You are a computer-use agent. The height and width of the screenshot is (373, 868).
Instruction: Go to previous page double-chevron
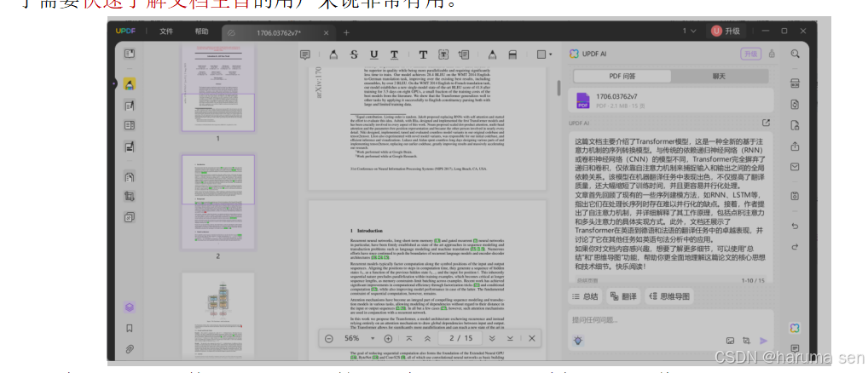(x=427, y=338)
